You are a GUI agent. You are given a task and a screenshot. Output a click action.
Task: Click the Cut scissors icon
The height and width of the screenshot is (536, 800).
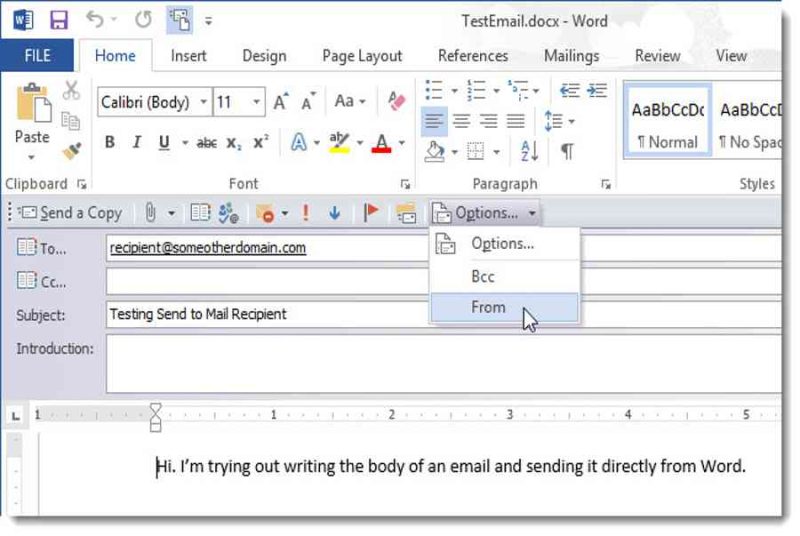(71, 90)
